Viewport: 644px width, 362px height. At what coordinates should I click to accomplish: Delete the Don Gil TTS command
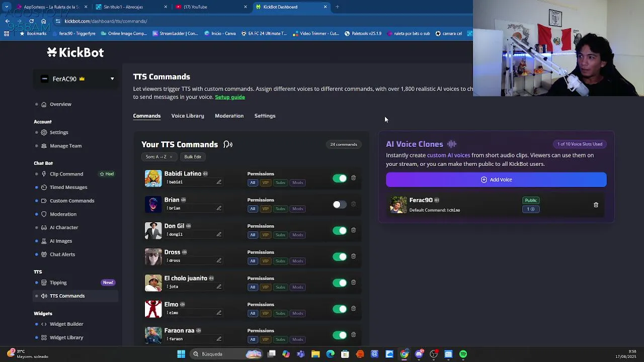pyautogui.click(x=353, y=230)
